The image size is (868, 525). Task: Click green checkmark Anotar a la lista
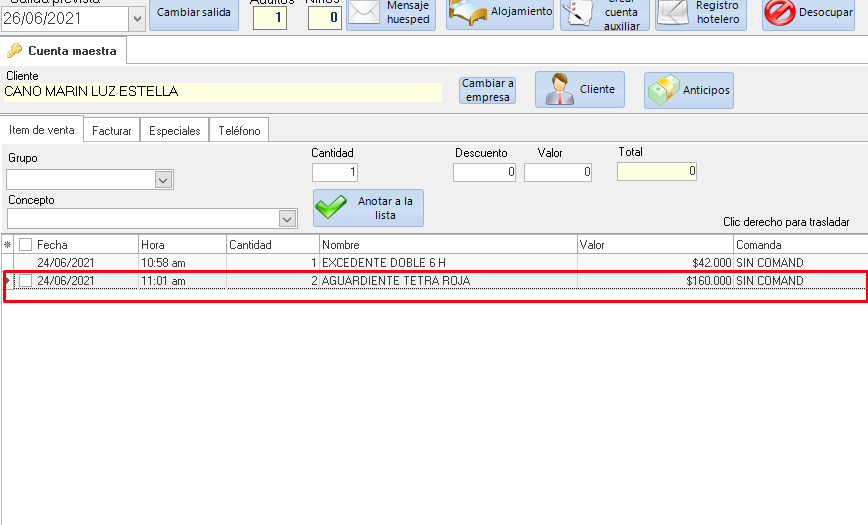(x=331, y=208)
